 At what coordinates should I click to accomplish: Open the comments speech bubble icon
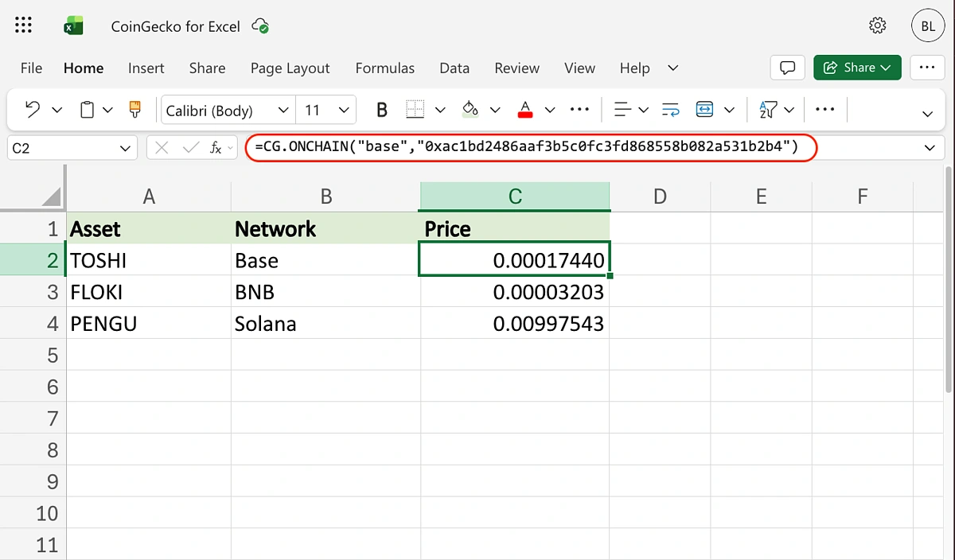[789, 68]
